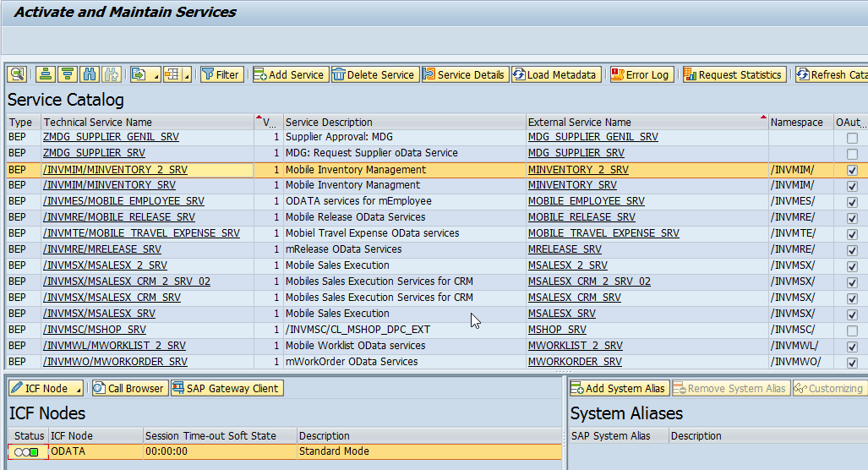Toggle OAuth checkbox for ZMDG_SUPPLIER_GENIL_SRV
This screenshot has width=868, height=470.
(x=852, y=138)
